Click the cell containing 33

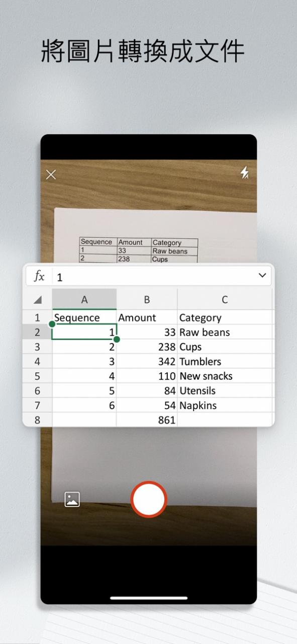[x=147, y=332]
